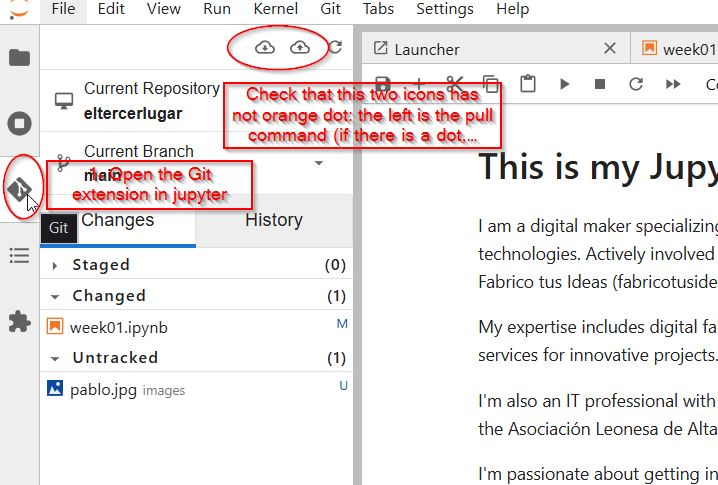Open the Extension Manager puzzle icon

pyautogui.click(x=19, y=321)
